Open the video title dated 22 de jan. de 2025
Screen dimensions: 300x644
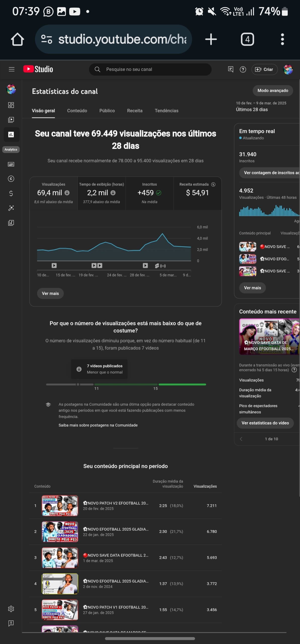coord(116,529)
